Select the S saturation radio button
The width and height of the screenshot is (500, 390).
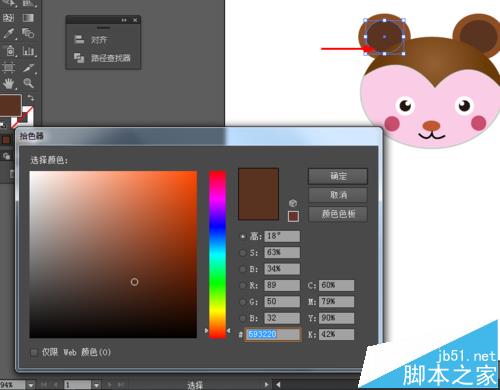(x=243, y=253)
